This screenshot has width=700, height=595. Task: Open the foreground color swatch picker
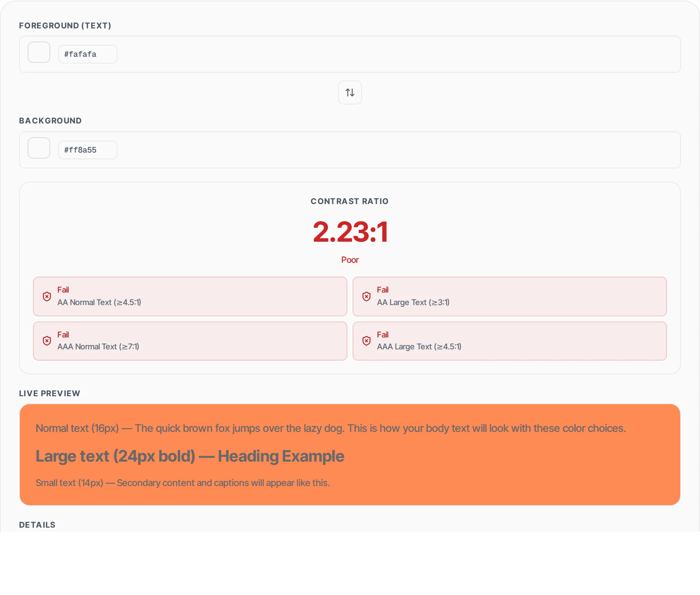click(39, 52)
